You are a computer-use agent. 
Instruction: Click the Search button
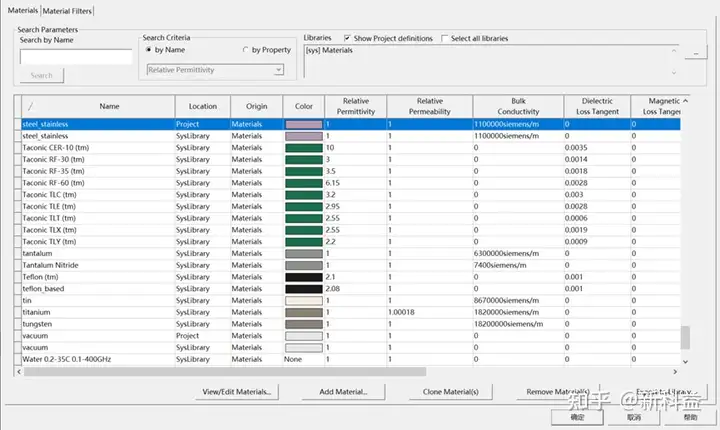tap(41, 75)
